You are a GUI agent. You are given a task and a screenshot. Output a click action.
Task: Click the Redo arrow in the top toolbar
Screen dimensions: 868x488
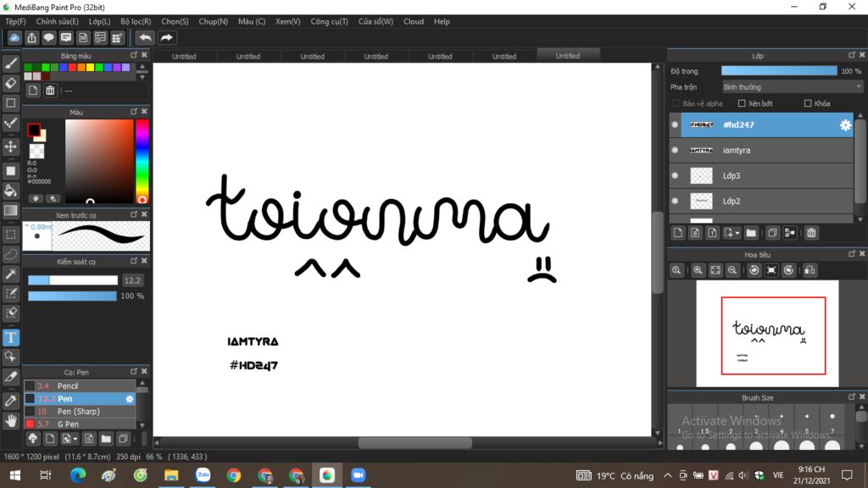tap(166, 37)
